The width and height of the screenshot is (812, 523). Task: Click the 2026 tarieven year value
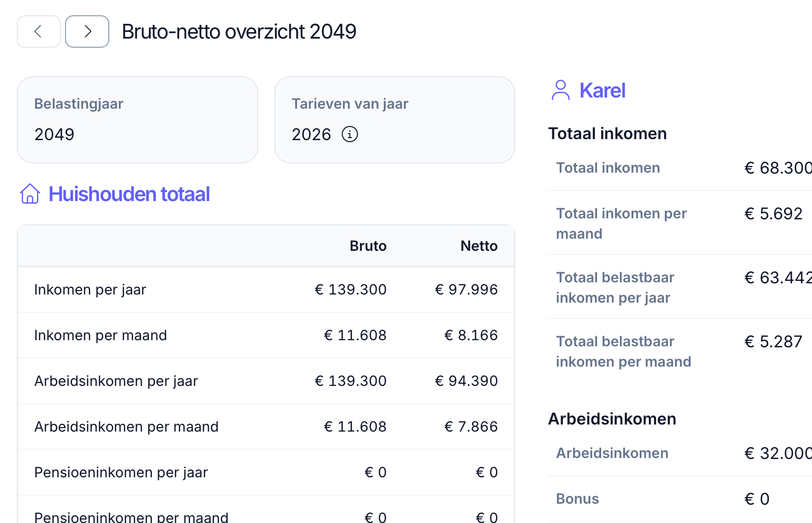pyautogui.click(x=311, y=134)
